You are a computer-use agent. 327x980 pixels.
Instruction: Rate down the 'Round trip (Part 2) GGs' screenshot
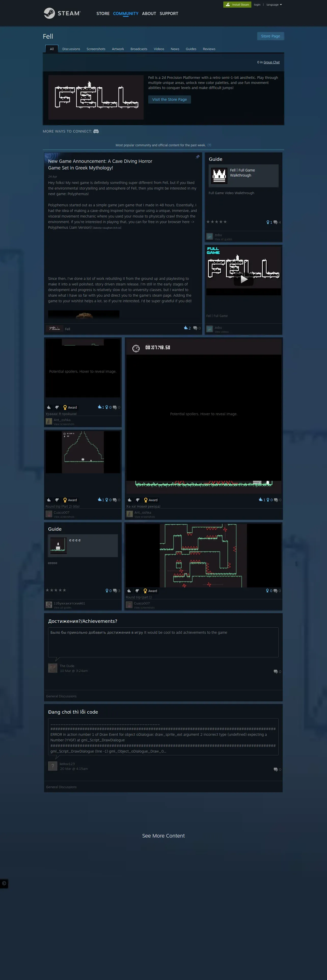pyautogui.click(x=57, y=500)
